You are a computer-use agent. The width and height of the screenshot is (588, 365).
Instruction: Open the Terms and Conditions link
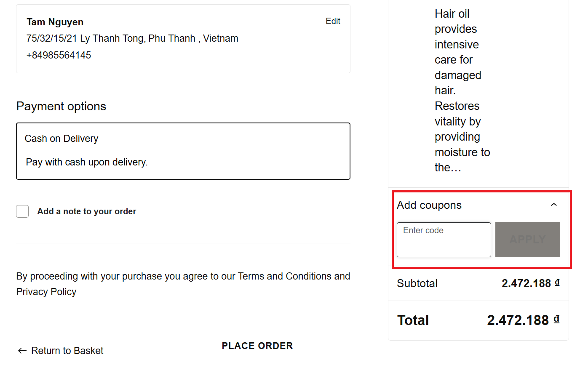coord(284,276)
